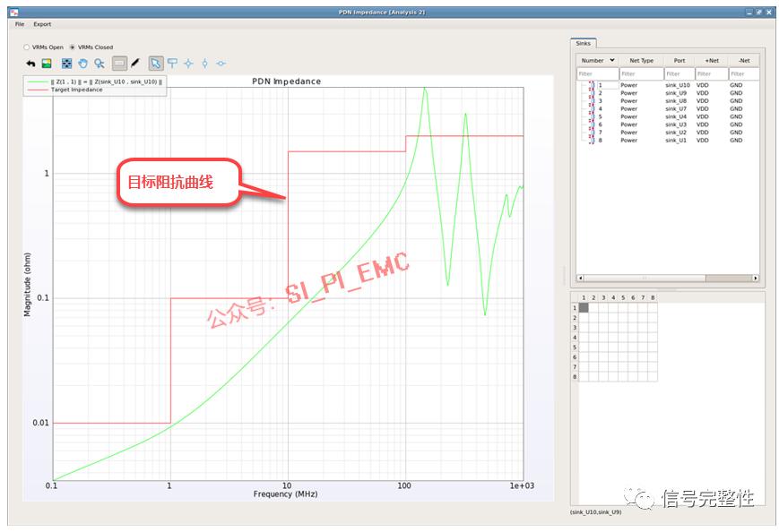
Task: Click the fit-to-view zoom extents icon
Action: point(66,64)
